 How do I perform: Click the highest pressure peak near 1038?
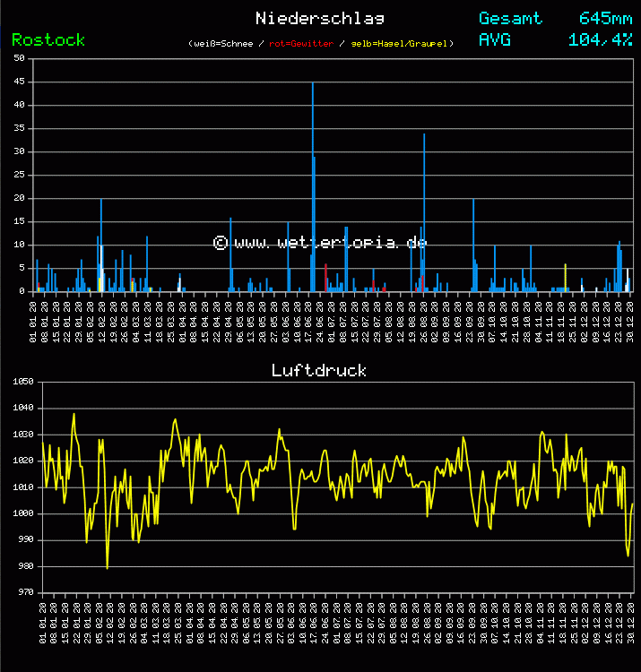tap(74, 415)
